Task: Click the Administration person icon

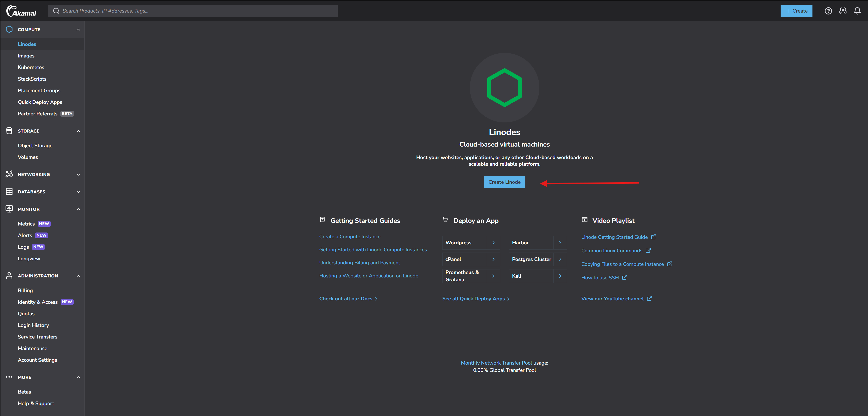Action: pos(9,275)
